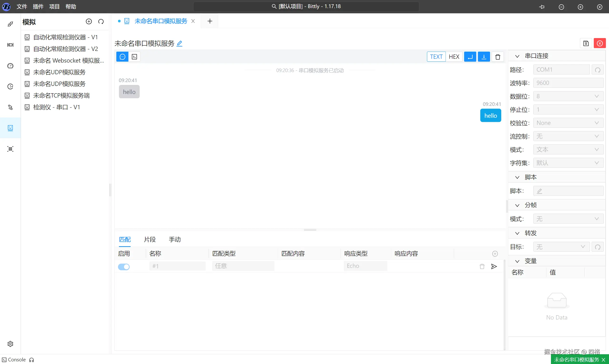The height and width of the screenshot is (364, 609).
Task: Click the save icon button
Action: click(586, 43)
